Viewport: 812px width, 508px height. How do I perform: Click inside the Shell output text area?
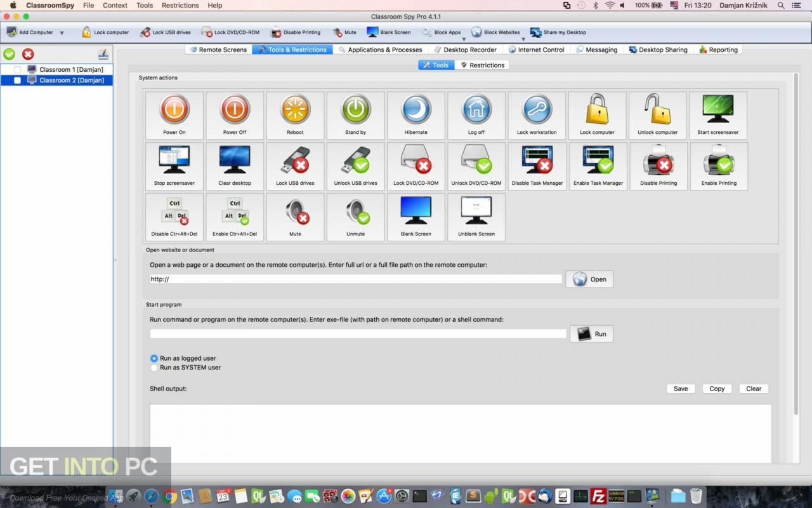click(x=461, y=434)
